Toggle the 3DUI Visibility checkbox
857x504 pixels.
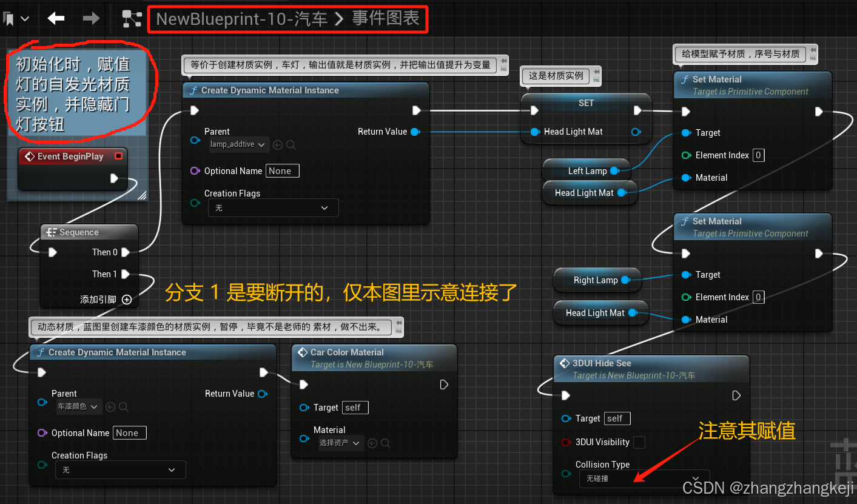(x=638, y=442)
